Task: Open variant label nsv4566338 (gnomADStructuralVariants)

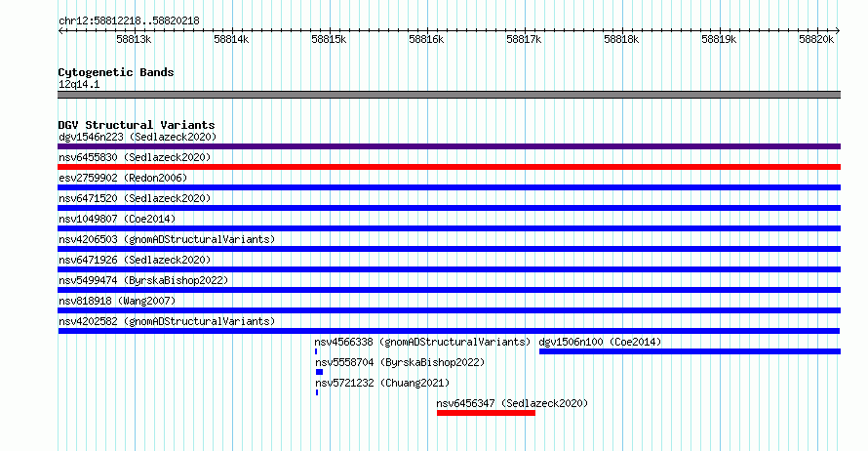Action: coord(422,342)
